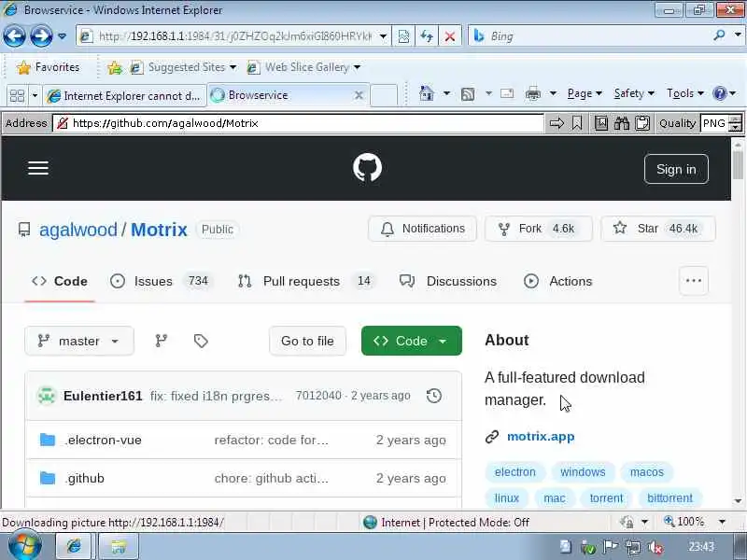
Task: Click the Browservice binoculars find icon
Action: [x=622, y=123]
